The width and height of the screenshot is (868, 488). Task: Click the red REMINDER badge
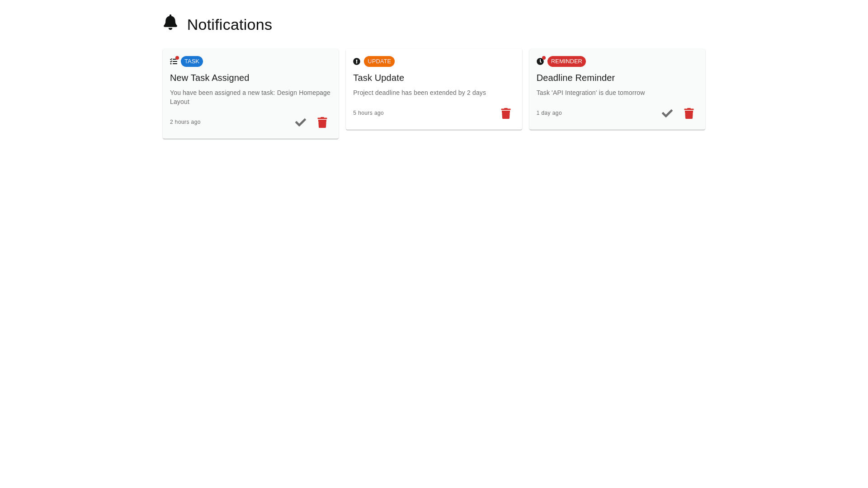click(566, 61)
